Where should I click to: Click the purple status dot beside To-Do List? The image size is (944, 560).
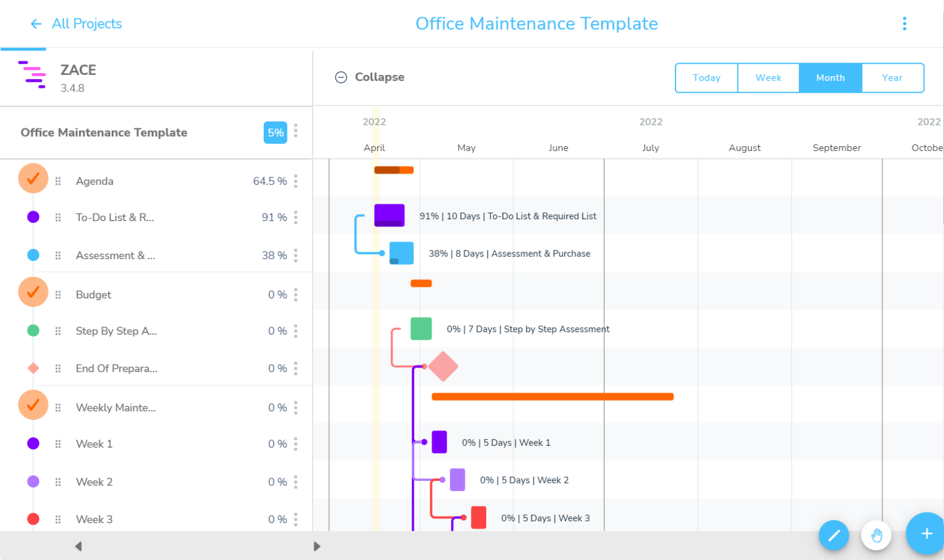click(33, 217)
